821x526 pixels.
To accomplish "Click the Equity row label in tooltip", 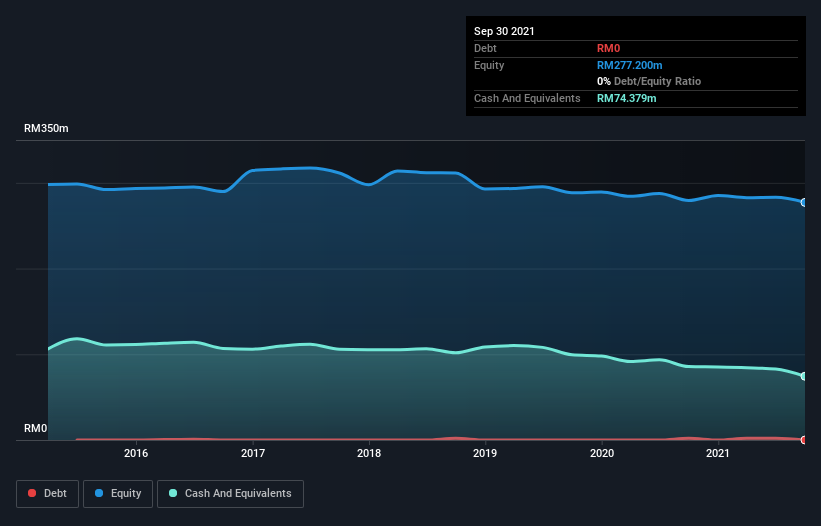I will tap(489, 65).
